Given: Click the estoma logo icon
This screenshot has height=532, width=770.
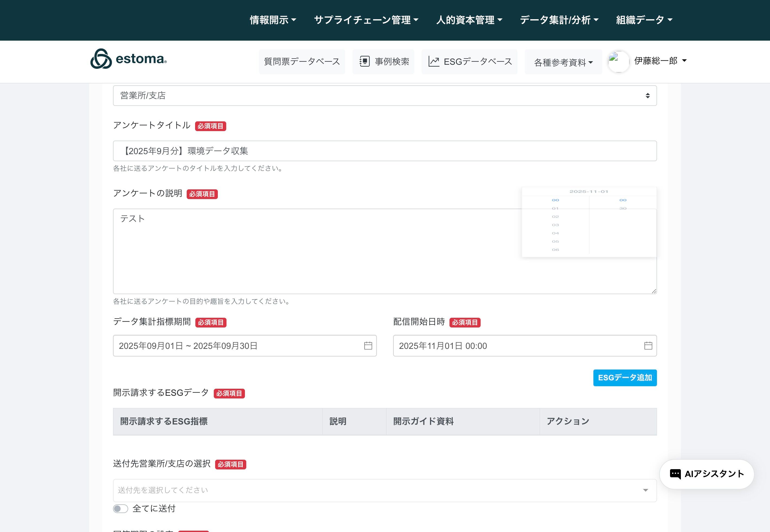Looking at the screenshot, I should pyautogui.click(x=101, y=59).
